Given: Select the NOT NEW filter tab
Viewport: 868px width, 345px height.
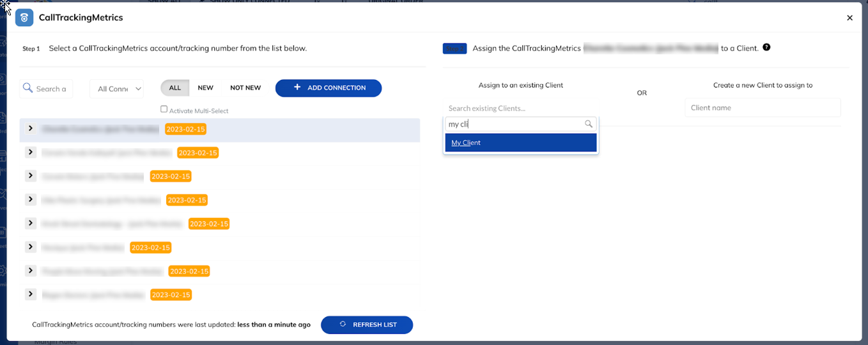Looking at the screenshot, I should [245, 88].
